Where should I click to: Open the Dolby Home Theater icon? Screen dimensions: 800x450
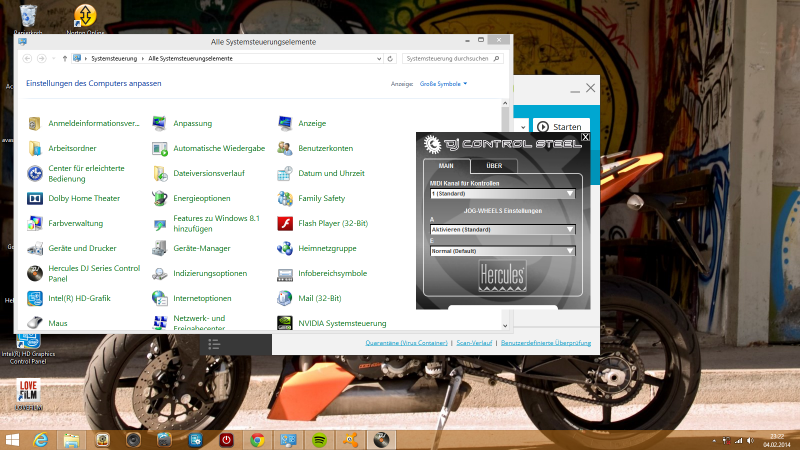[35, 198]
